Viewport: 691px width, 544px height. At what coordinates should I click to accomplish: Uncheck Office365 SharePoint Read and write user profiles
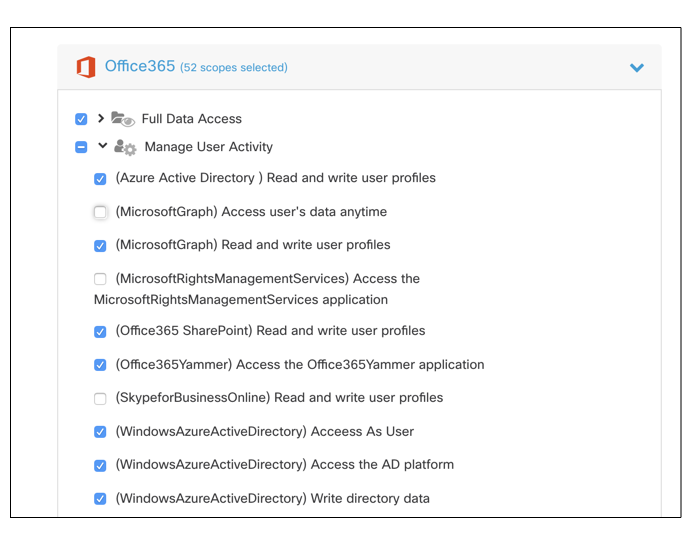tap(100, 332)
